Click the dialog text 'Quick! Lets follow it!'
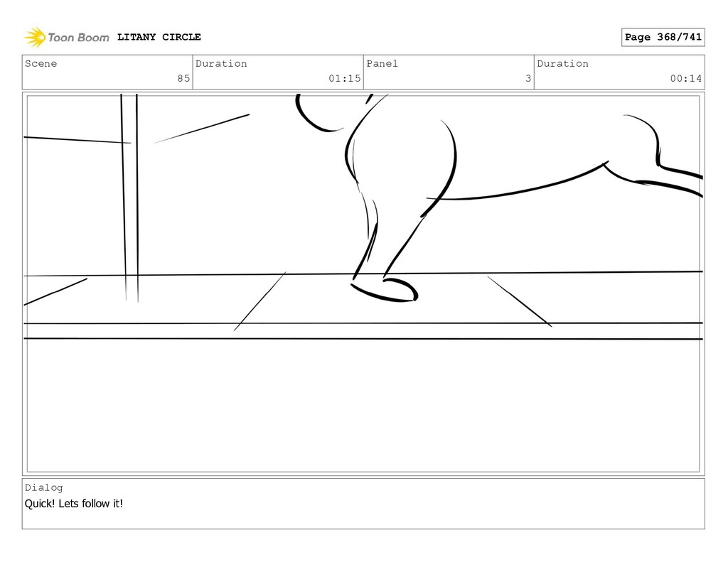728x562 pixels. pyautogui.click(x=74, y=504)
